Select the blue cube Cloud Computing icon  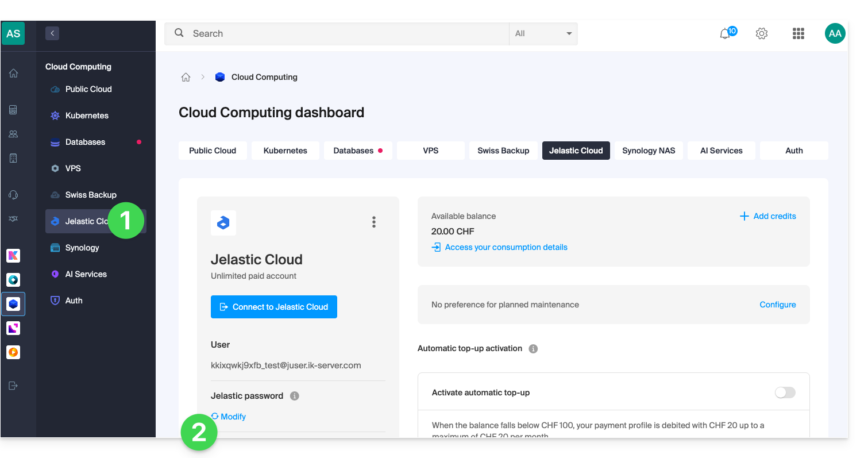pos(13,304)
